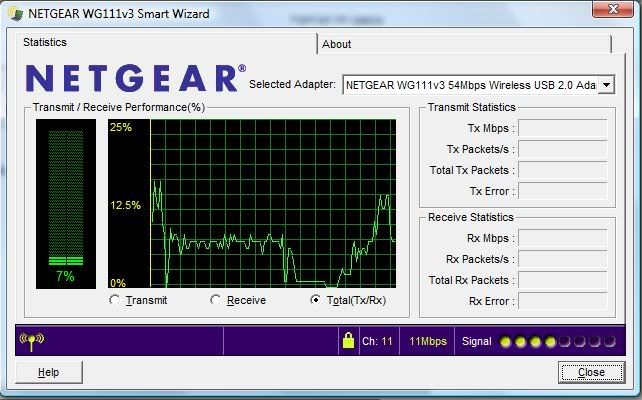Click the Tx Mbps field
Screen dimensions: 642x400
[563, 128]
